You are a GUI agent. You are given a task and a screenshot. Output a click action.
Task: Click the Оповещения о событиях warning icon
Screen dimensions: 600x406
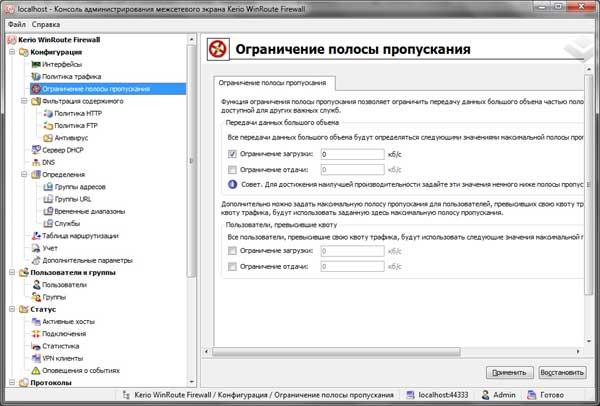(x=36, y=370)
